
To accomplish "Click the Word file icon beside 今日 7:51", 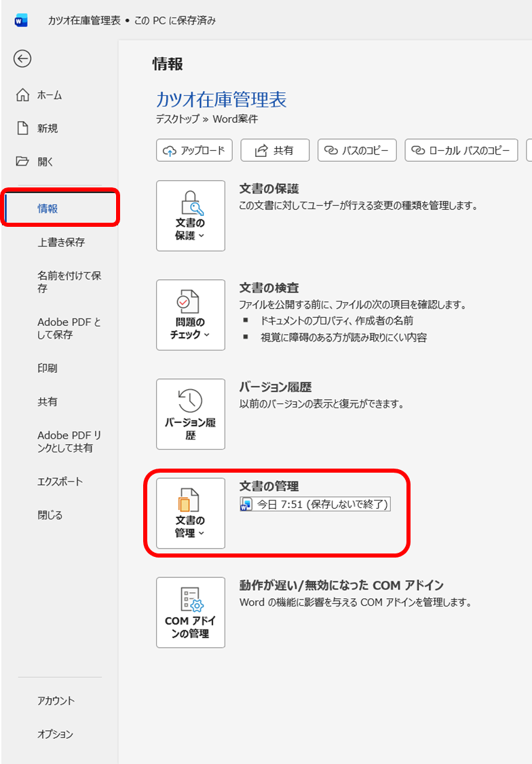I will tap(247, 505).
